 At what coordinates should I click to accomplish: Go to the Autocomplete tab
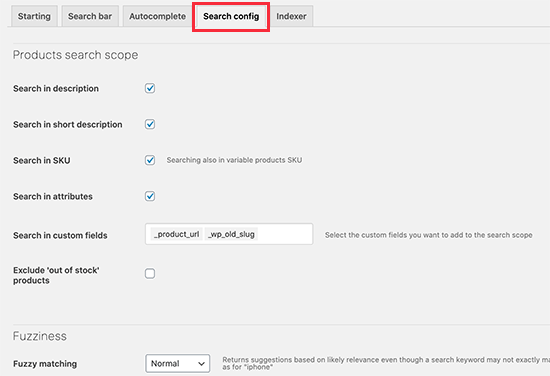pyautogui.click(x=157, y=16)
